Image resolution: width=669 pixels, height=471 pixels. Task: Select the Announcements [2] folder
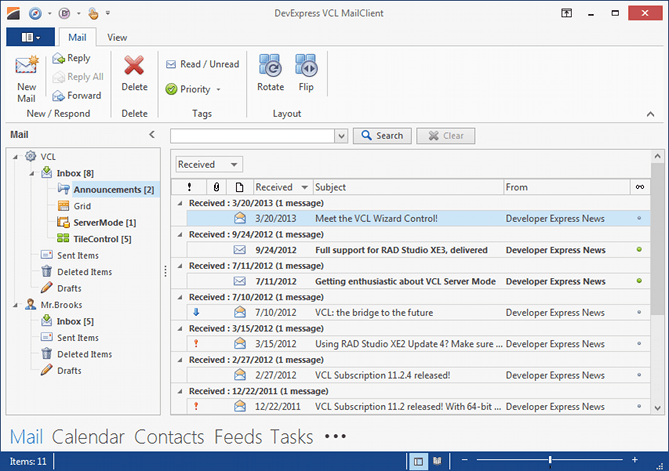tap(113, 189)
